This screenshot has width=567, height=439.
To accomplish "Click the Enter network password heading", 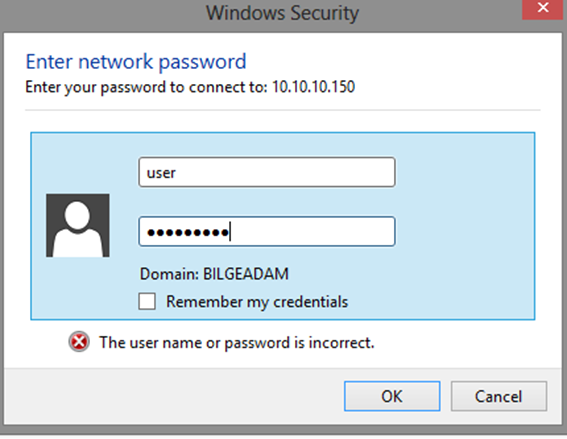I will [x=136, y=61].
